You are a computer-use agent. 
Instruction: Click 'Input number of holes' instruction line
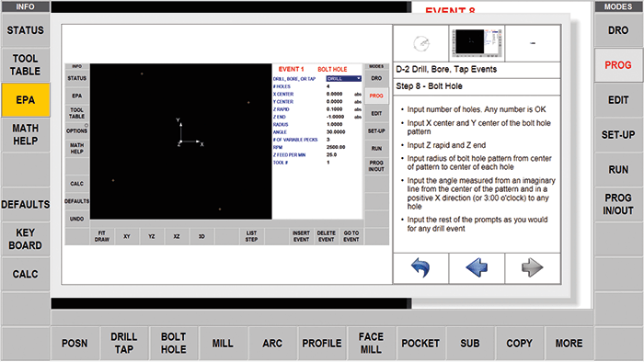[477, 109]
